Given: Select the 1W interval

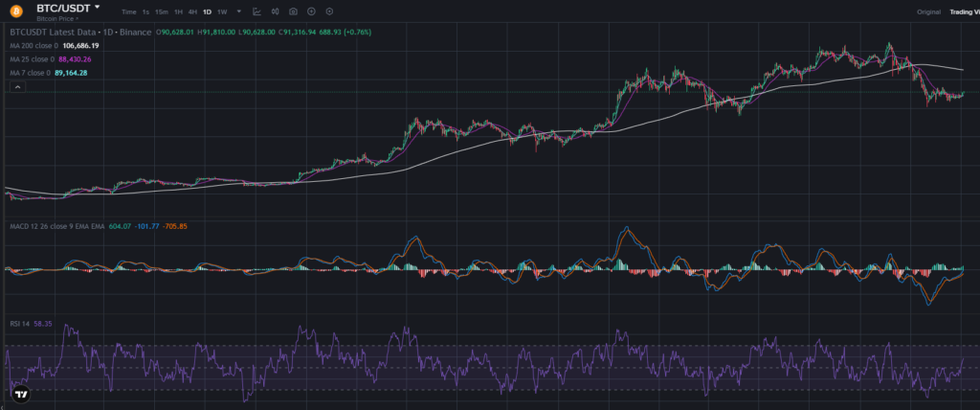Looking at the screenshot, I should (222, 11).
